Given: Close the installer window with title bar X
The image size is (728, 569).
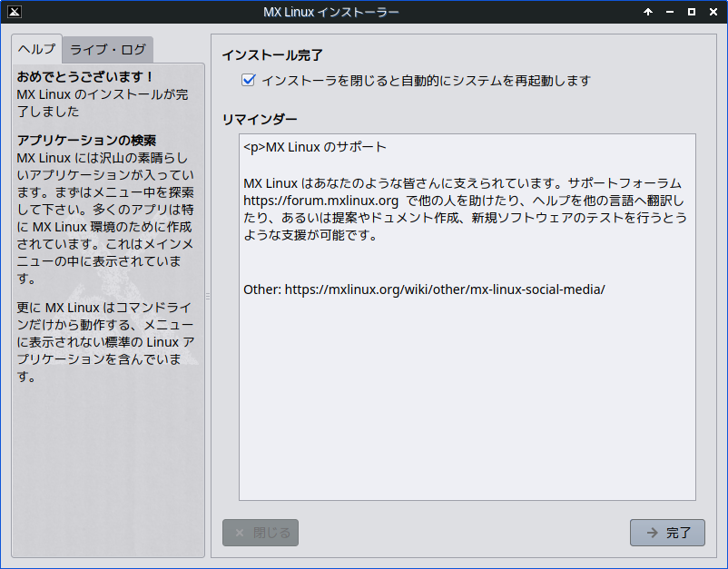Looking at the screenshot, I should [x=713, y=12].
